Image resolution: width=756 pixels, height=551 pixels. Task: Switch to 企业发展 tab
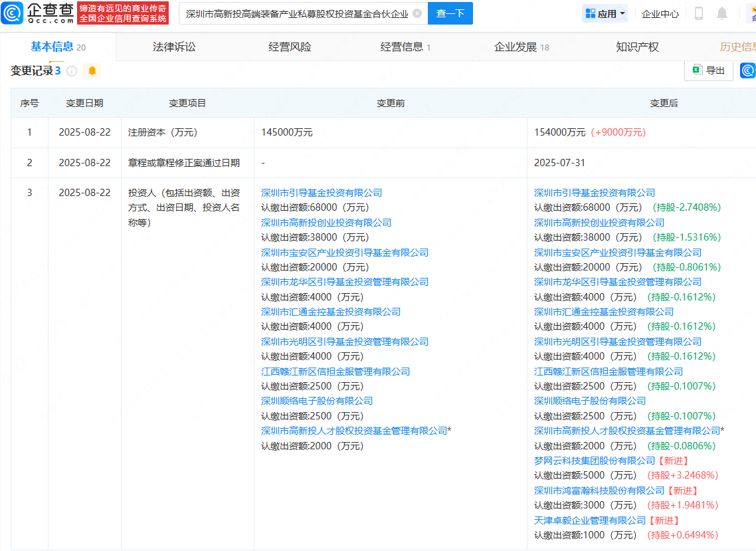tap(521, 47)
